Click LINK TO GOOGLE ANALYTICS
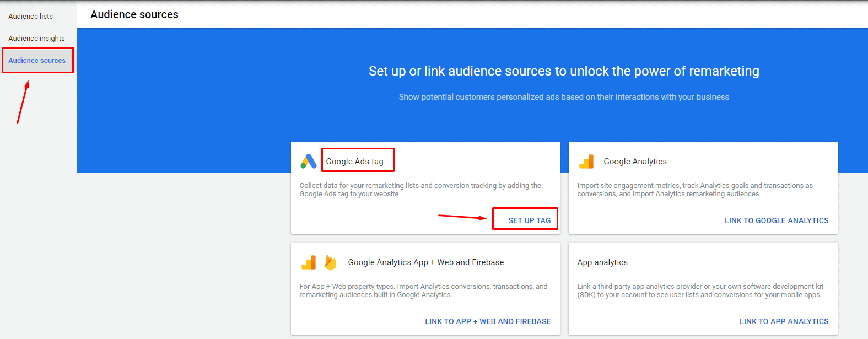 (777, 220)
